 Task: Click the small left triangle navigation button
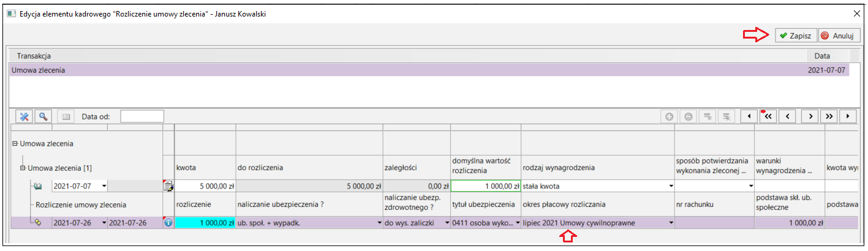pos(749,116)
